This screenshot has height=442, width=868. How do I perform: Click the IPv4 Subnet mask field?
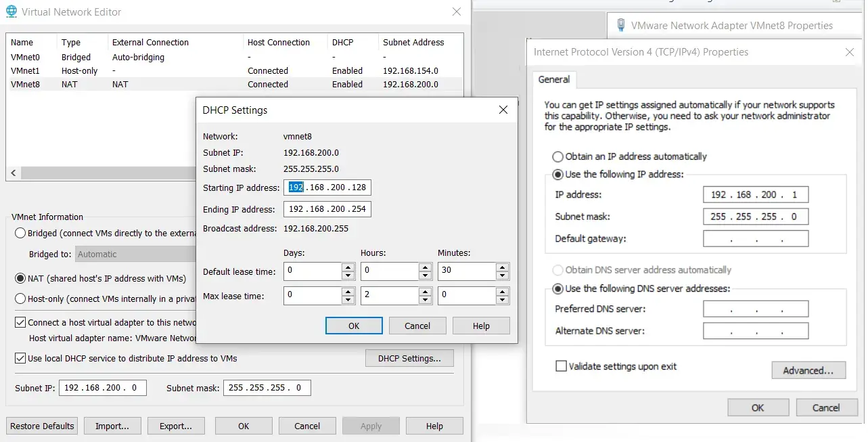pyautogui.click(x=756, y=217)
